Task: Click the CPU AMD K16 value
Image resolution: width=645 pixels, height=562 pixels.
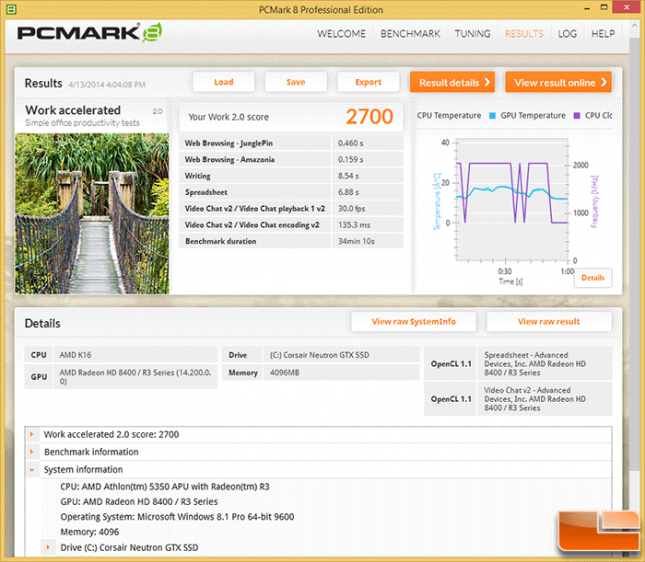Action: click(x=135, y=355)
